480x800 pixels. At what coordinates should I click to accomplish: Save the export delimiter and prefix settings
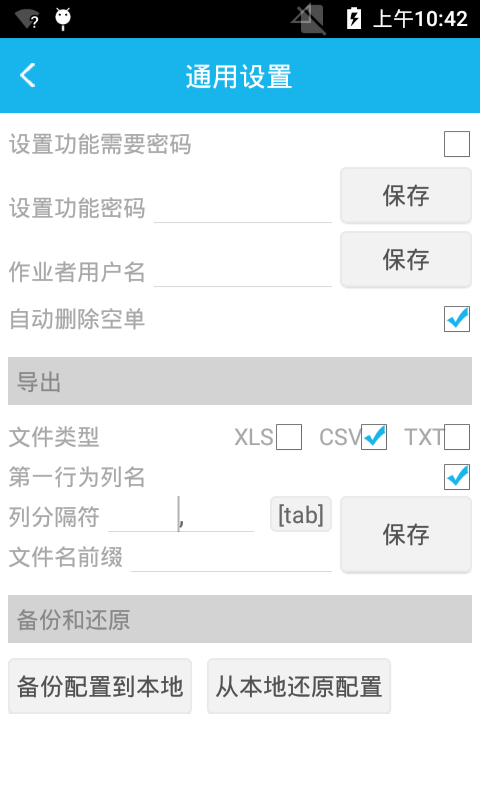pyautogui.click(x=406, y=534)
